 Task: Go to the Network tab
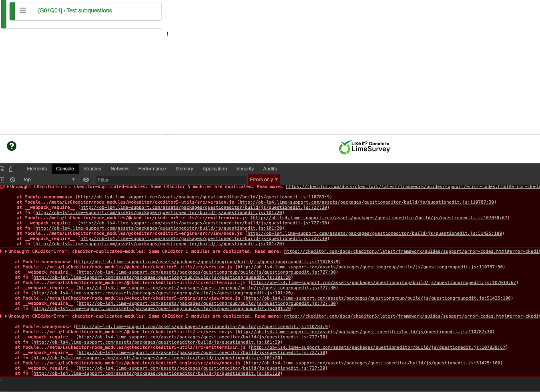(120, 169)
